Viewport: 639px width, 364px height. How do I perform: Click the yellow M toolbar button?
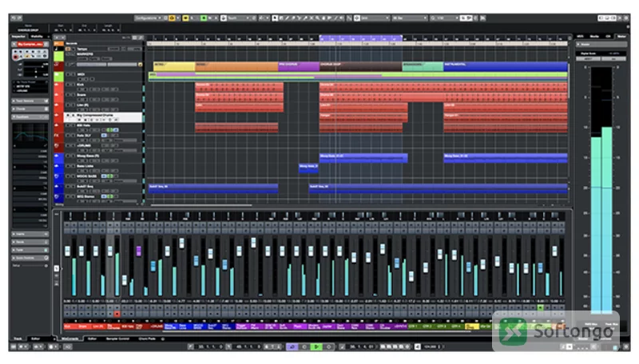(x=186, y=18)
